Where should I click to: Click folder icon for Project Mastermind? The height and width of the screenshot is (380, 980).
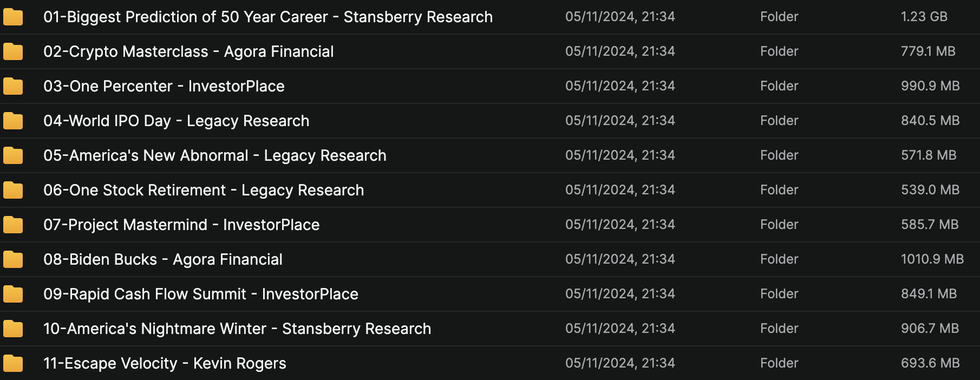click(13, 225)
